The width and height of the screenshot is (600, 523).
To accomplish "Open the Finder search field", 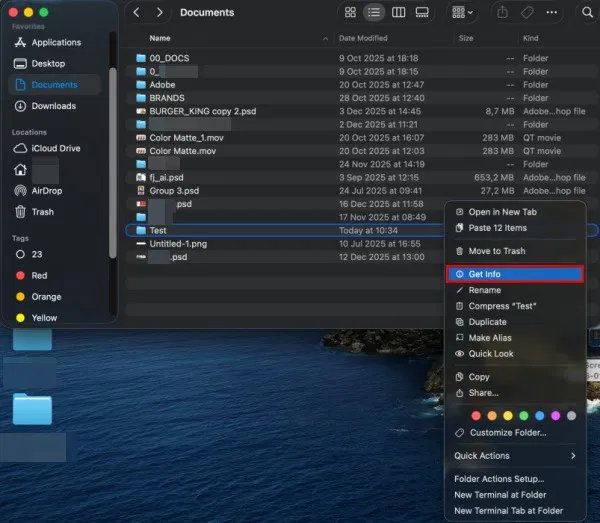I will [x=587, y=13].
